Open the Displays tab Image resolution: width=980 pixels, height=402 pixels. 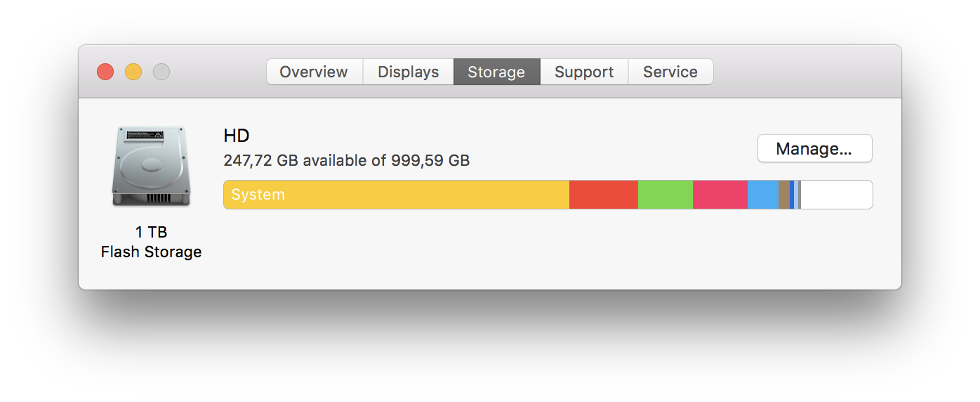[408, 72]
